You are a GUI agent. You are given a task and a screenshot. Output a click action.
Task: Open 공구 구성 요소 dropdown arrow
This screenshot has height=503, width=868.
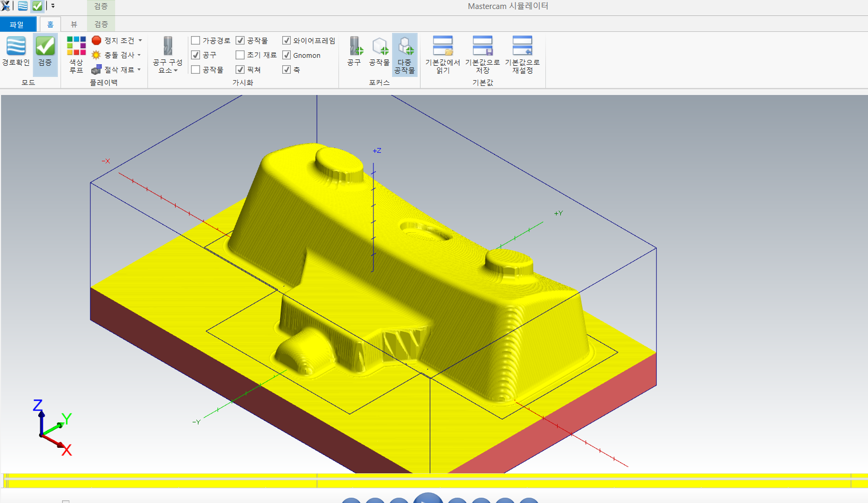click(176, 71)
